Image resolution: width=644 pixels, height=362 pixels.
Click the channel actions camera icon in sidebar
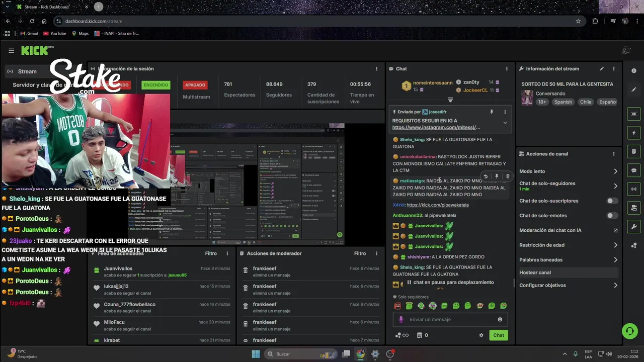tap(633, 208)
